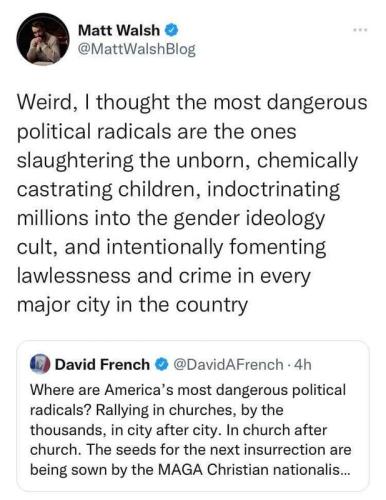The width and height of the screenshot is (386, 500).
Task: Click Matt Walsh's blue verified badge
Action: point(171,30)
